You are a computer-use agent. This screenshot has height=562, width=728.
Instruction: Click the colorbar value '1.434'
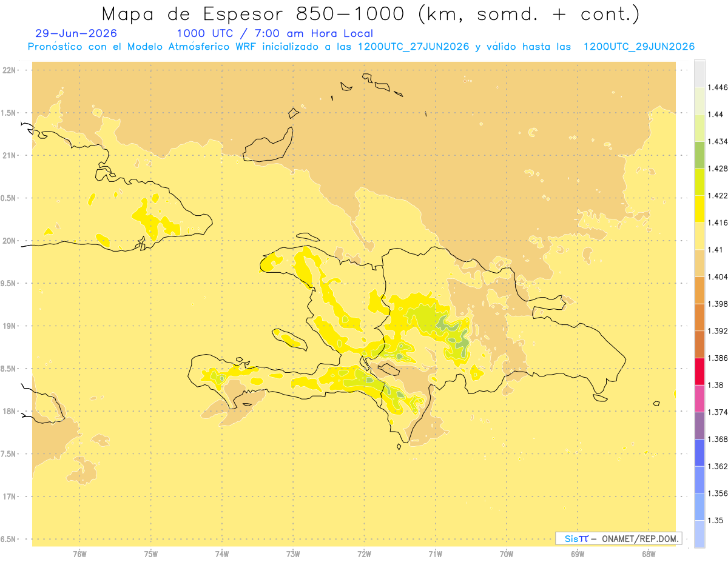pos(719,141)
